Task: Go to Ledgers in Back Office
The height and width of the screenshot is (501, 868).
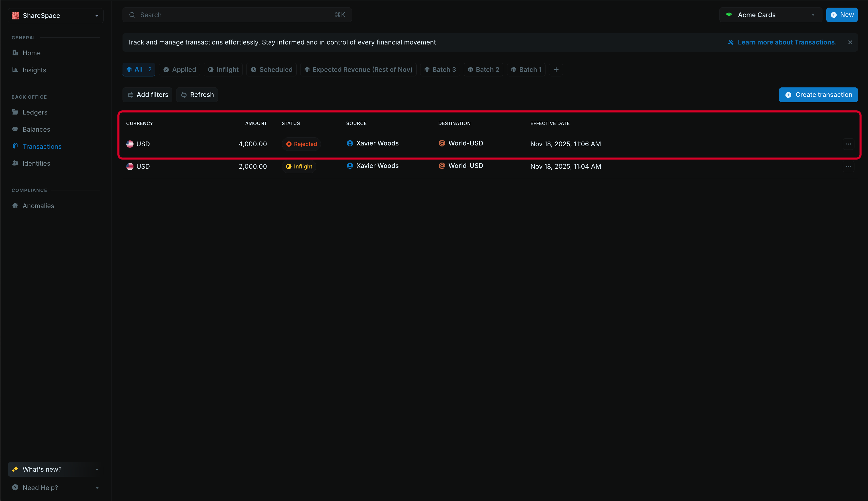Action: (x=35, y=112)
